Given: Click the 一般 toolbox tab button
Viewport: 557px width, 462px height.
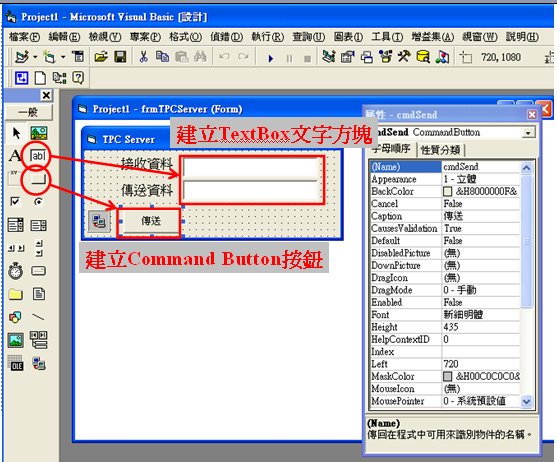Looking at the screenshot, I should click(x=29, y=113).
